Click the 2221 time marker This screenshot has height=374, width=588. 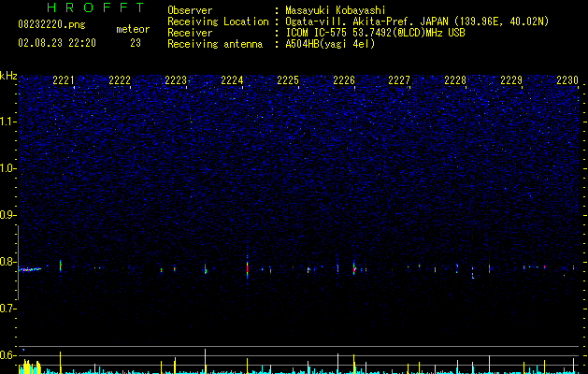(64, 79)
